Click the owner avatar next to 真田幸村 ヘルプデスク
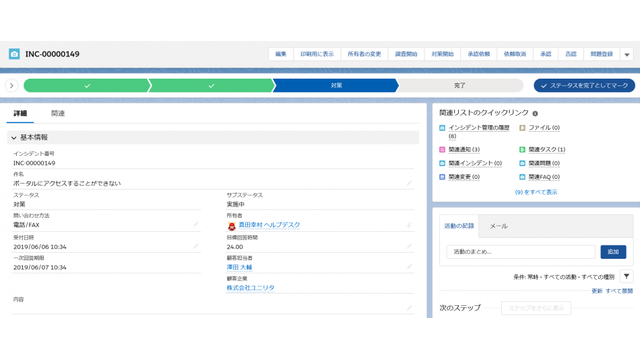Screen dimensions: 640x360 point(231,225)
